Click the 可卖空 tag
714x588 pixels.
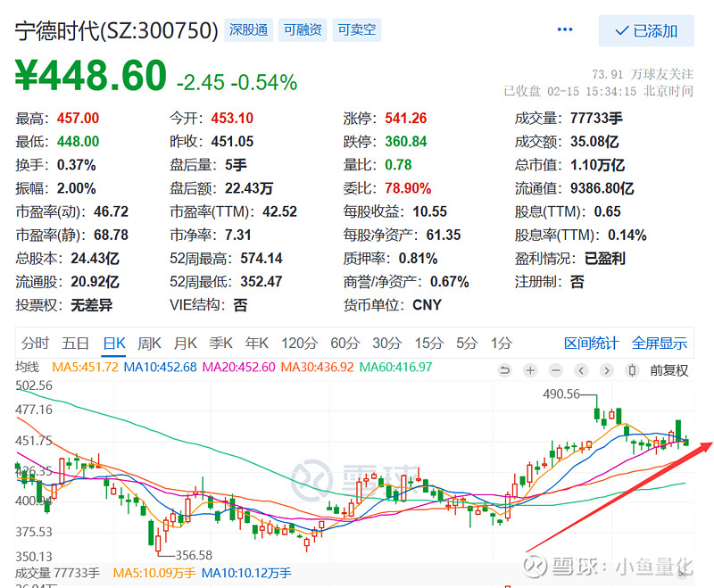[357, 30]
